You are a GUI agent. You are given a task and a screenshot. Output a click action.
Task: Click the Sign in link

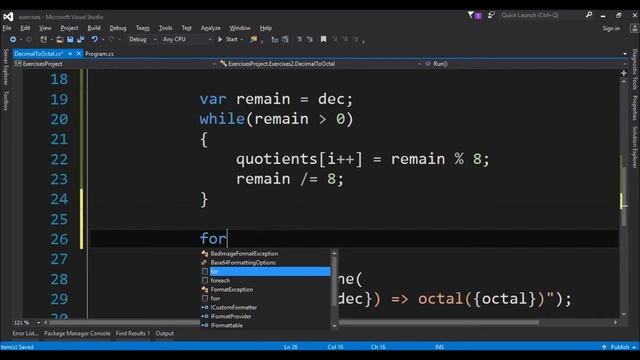pos(611,29)
